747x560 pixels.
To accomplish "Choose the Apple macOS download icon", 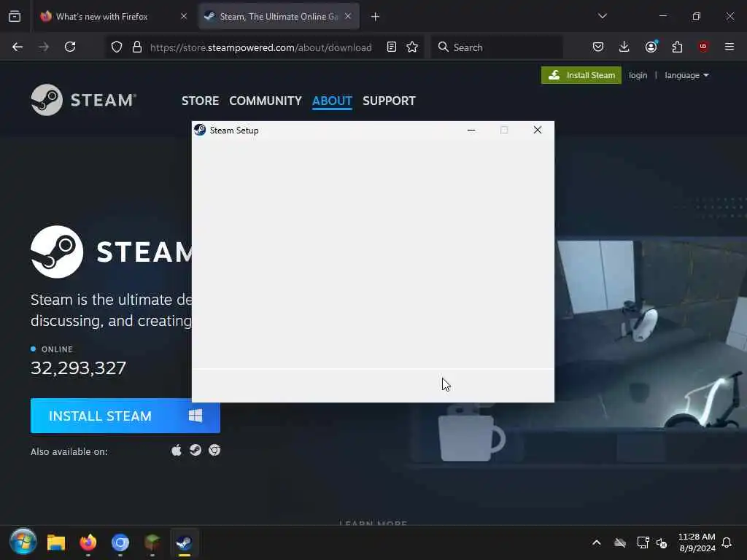I will (177, 451).
